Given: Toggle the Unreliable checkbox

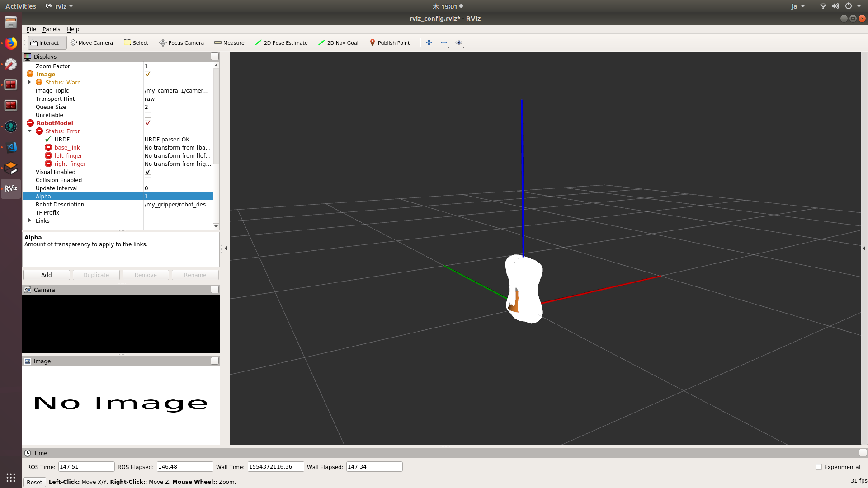Looking at the screenshot, I should pyautogui.click(x=148, y=115).
